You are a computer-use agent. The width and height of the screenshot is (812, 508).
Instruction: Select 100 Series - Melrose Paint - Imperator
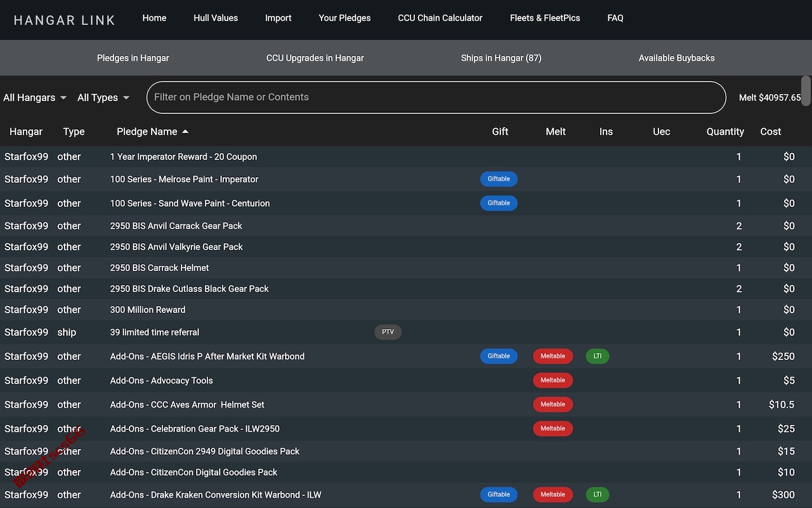click(x=184, y=179)
